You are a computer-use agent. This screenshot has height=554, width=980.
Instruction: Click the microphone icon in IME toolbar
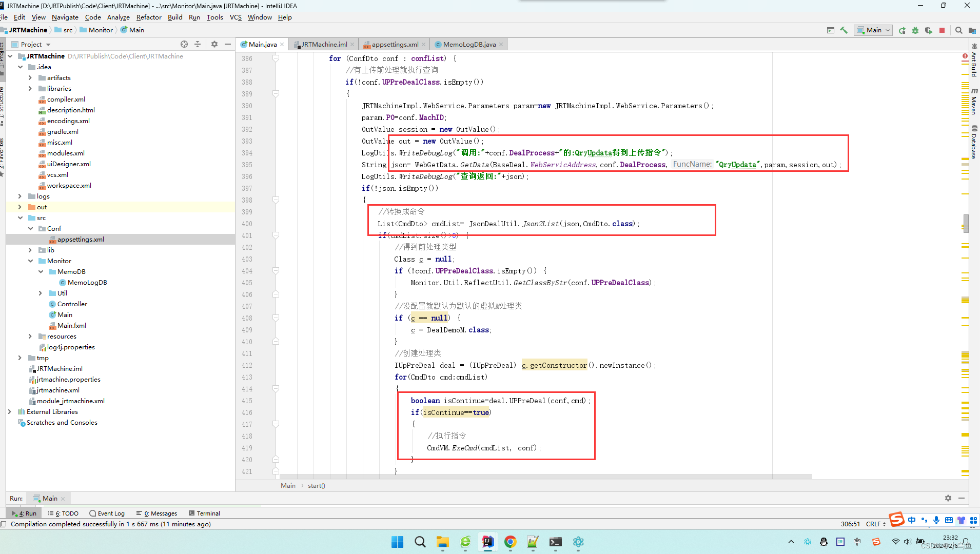[x=936, y=520]
